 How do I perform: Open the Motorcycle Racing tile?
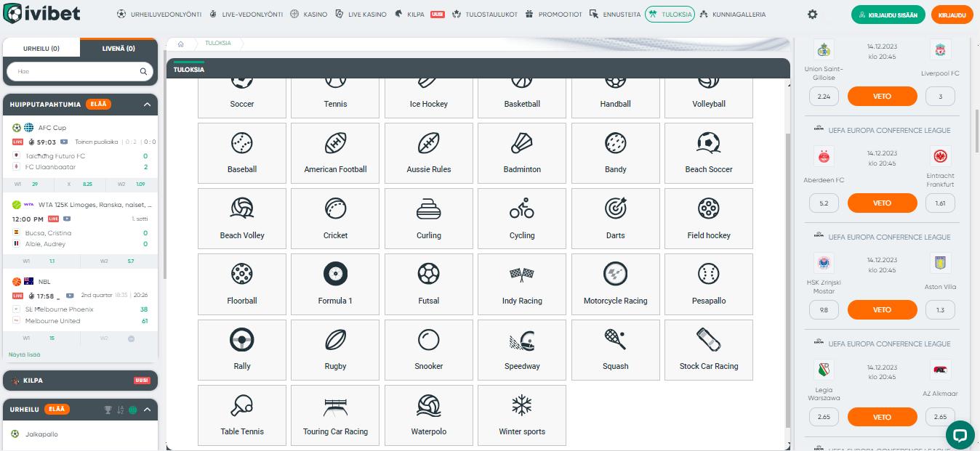[616, 284]
